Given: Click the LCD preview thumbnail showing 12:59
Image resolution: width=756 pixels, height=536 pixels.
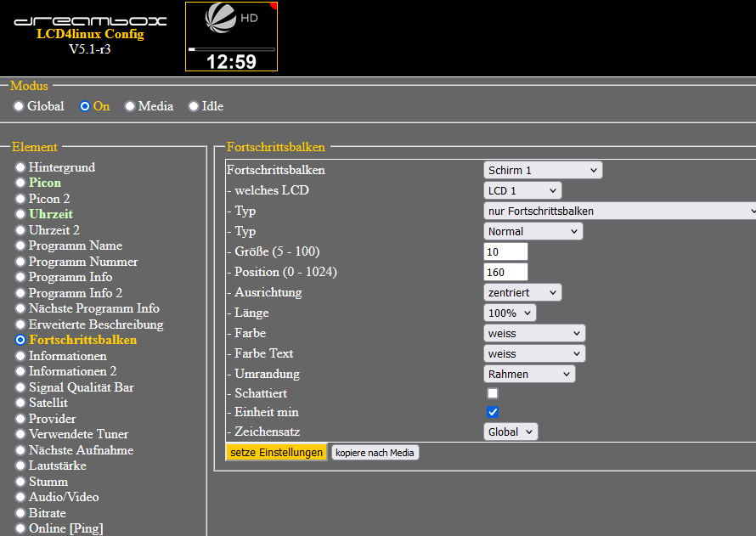Looking at the screenshot, I should pos(231,37).
